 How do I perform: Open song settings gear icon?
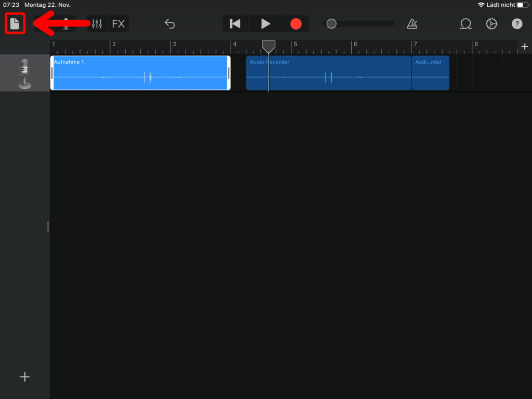point(491,24)
